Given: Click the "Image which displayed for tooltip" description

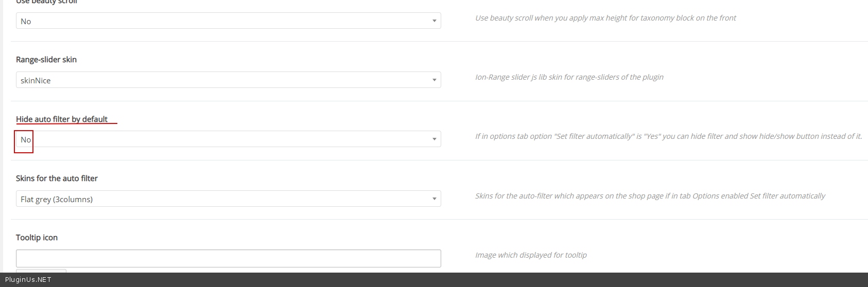Looking at the screenshot, I should pyautogui.click(x=531, y=255).
